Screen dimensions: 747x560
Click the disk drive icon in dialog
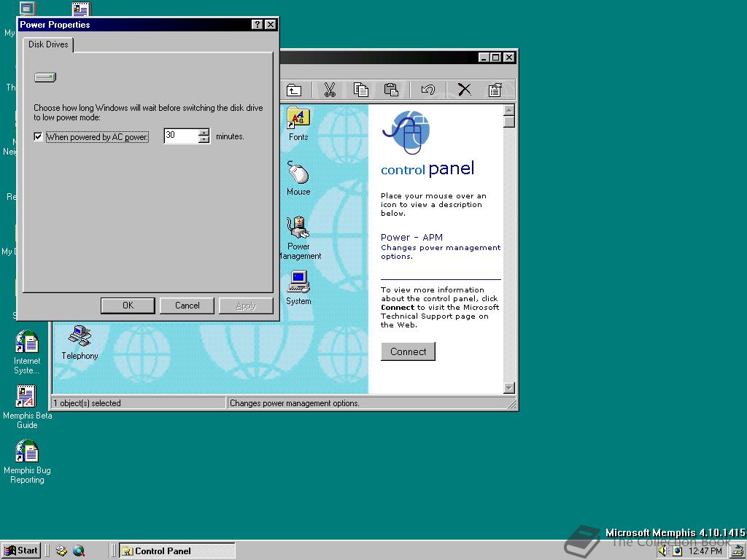click(x=45, y=77)
